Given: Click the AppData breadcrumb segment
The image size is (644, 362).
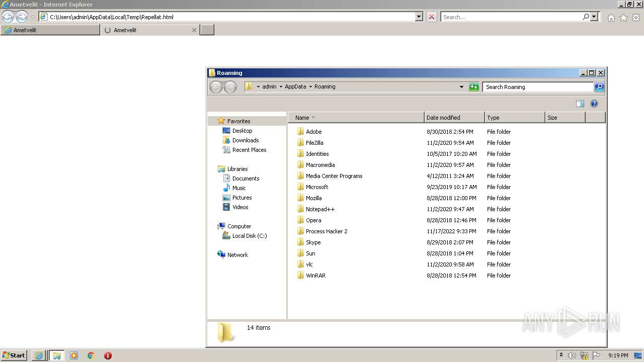Looking at the screenshot, I should [x=295, y=87].
